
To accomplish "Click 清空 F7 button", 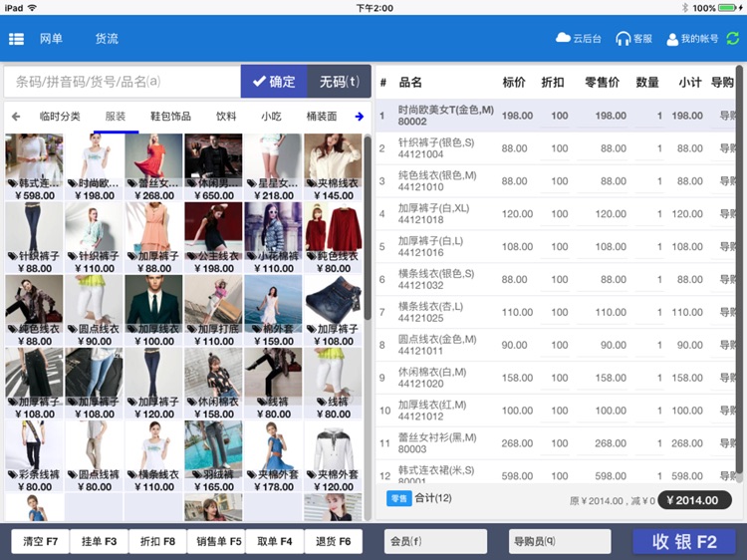I will tap(40, 541).
